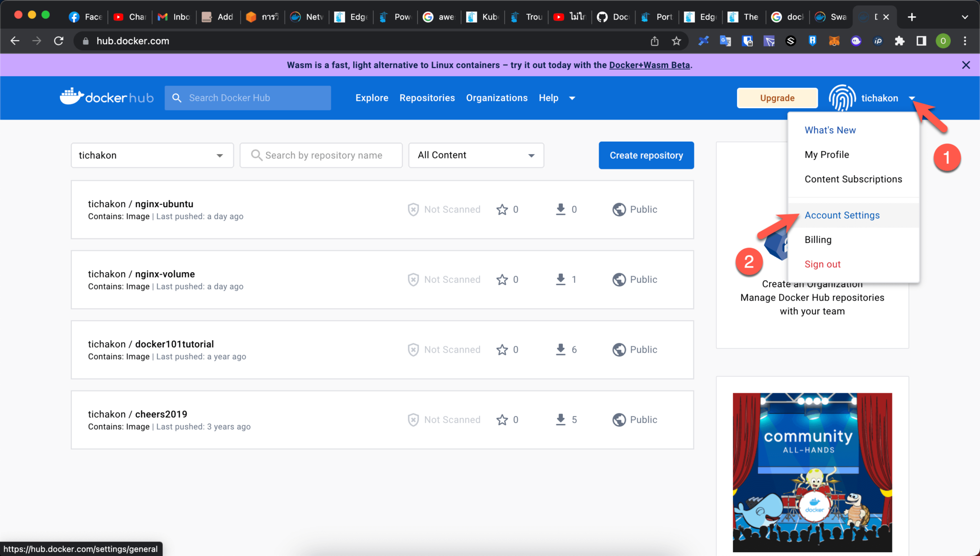Image resolution: width=980 pixels, height=556 pixels.
Task: Open the browser Extensions puzzle icon
Action: click(899, 41)
